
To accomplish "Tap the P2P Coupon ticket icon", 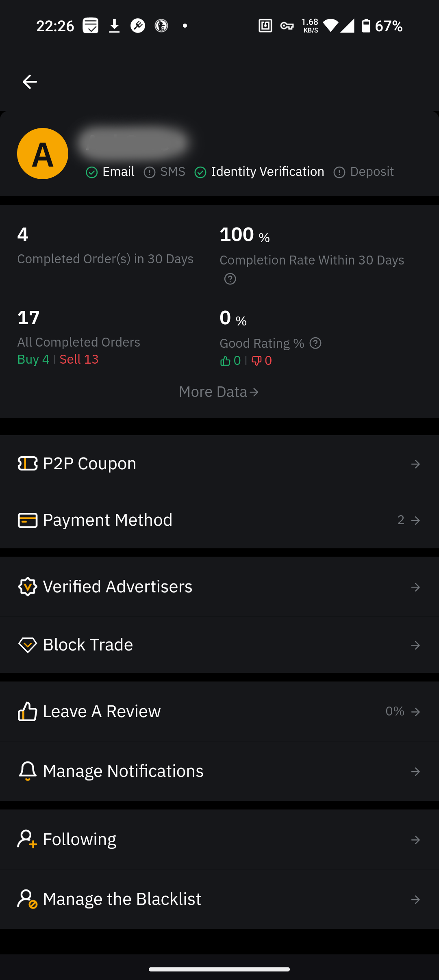I will click(x=28, y=464).
